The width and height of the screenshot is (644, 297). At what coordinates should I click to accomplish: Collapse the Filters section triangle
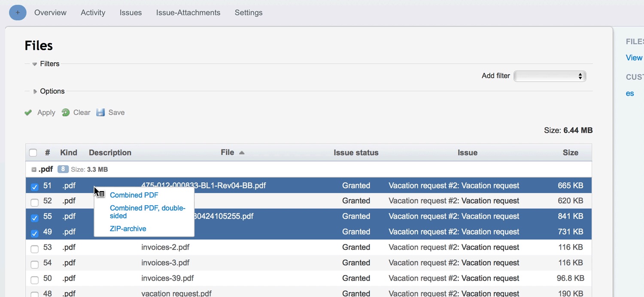(34, 64)
